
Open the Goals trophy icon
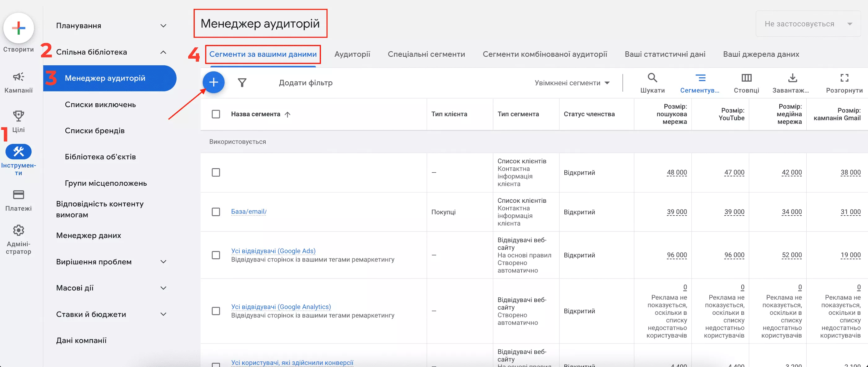(19, 116)
